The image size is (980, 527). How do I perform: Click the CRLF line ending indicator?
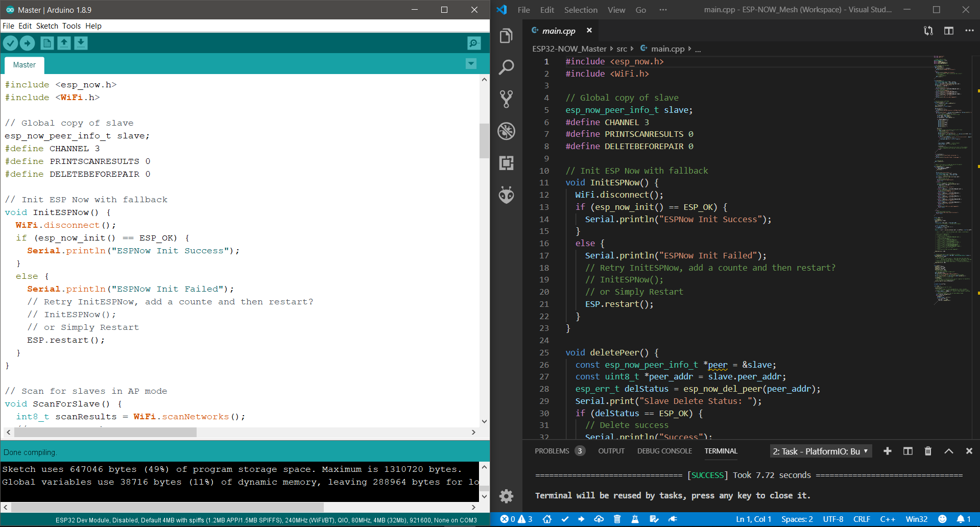[861, 519]
